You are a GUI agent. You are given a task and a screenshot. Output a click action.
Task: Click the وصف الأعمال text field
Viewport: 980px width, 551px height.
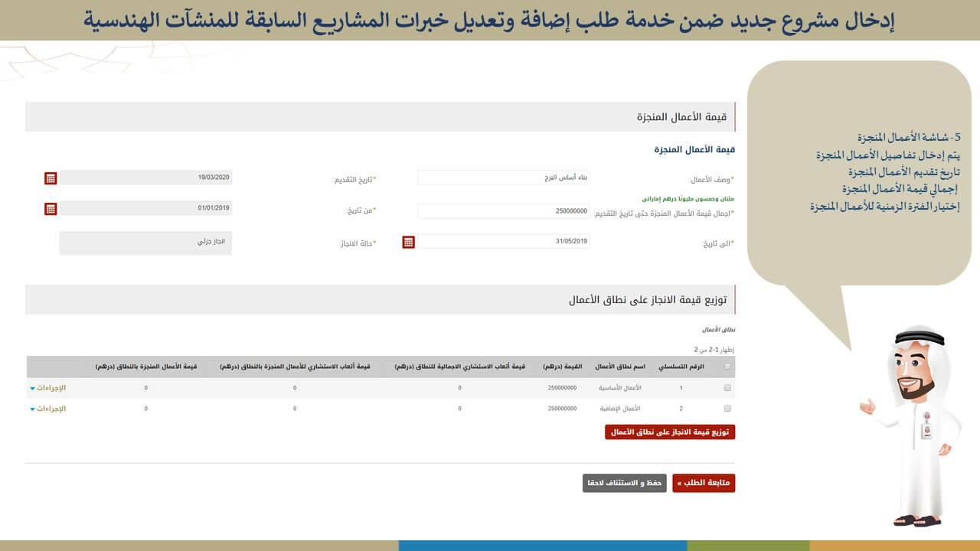[x=503, y=178]
